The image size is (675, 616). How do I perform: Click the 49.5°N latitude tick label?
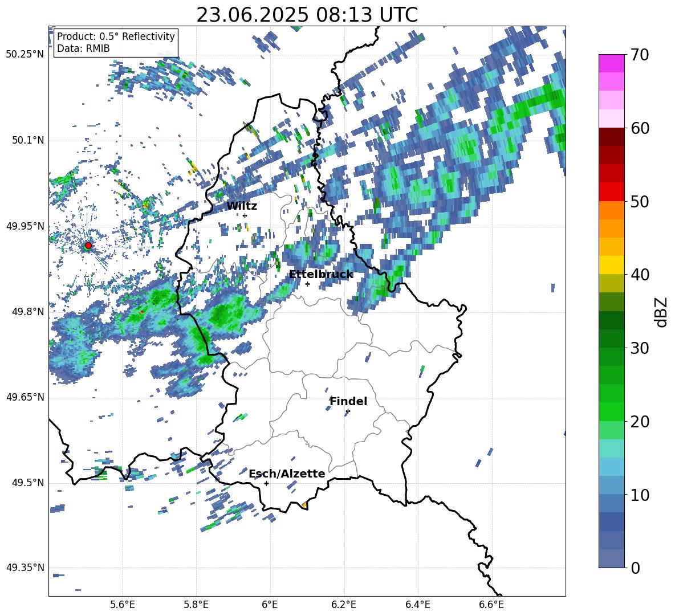point(27,483)
